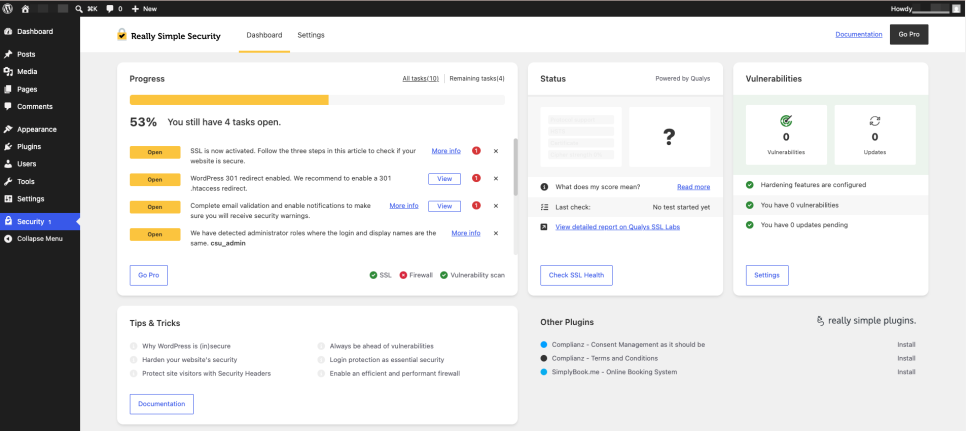Open the Documentation link in header
Image resolution: width=966 pixels, height=431 pixels.
point(859,34)
